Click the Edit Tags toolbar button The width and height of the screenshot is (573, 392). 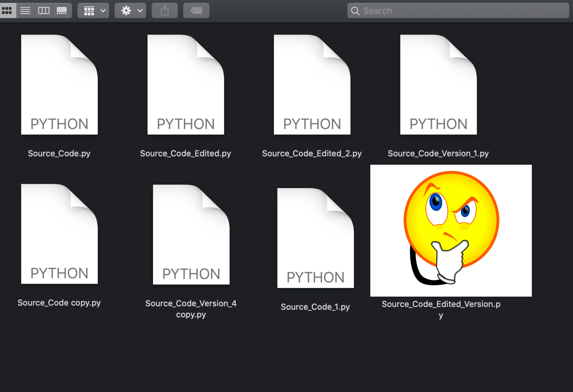[x=196, y=11]
